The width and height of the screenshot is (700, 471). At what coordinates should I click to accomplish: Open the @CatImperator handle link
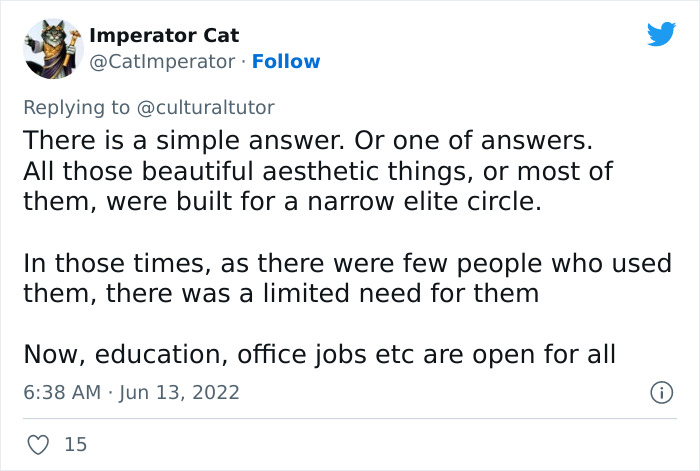pos(164,62)
